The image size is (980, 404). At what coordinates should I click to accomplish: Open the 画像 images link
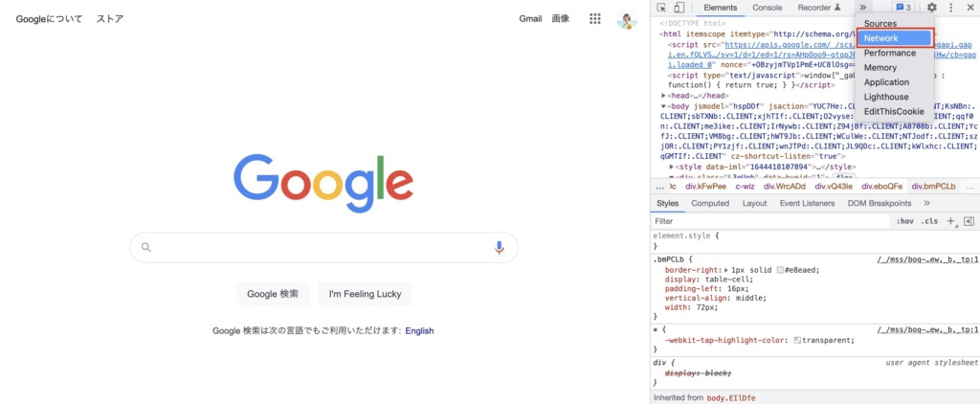tap(561, 19)
